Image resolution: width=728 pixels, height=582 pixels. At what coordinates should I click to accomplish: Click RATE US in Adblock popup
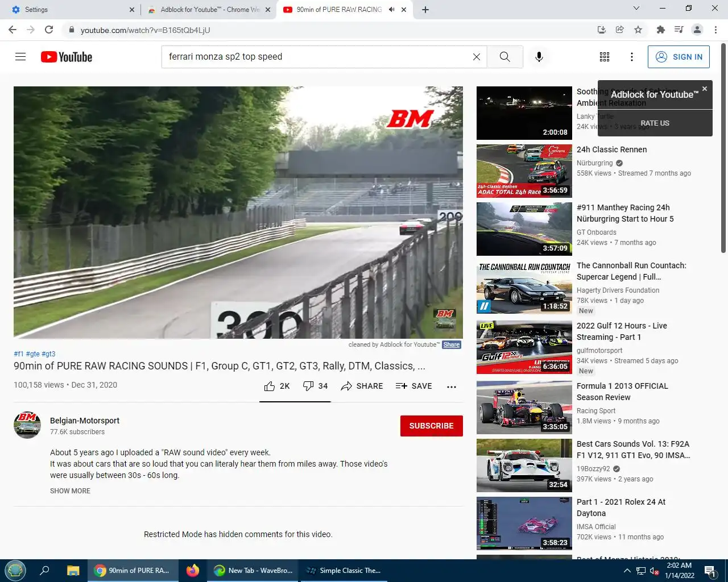(x=655, y=123)
